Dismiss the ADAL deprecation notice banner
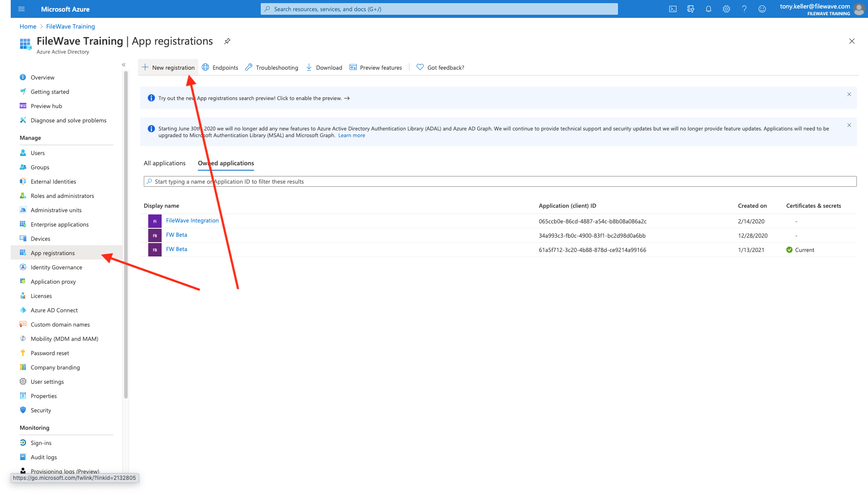Image resolution: width=868 pixels, height=495 pixels. pyautogui.click(x=849, y=125)
